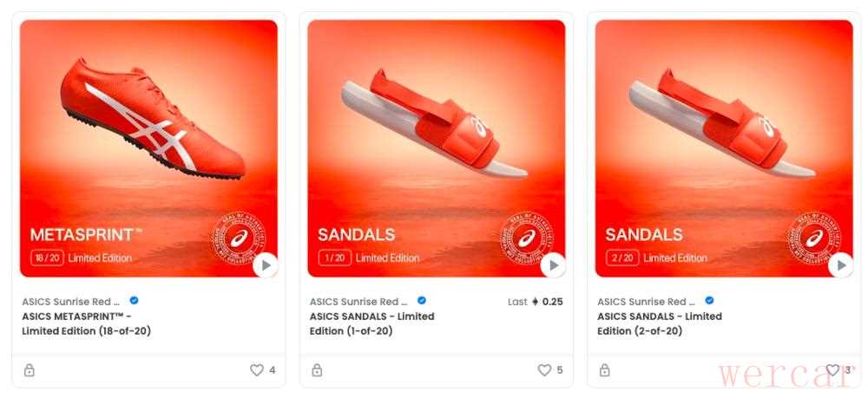Click lock icon on METASPRINT card
868x398 pixels.
click(30, 370)
